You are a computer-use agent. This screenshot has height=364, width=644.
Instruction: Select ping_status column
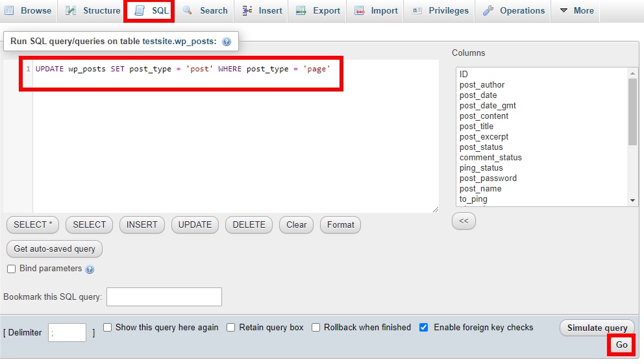[541, 168]
